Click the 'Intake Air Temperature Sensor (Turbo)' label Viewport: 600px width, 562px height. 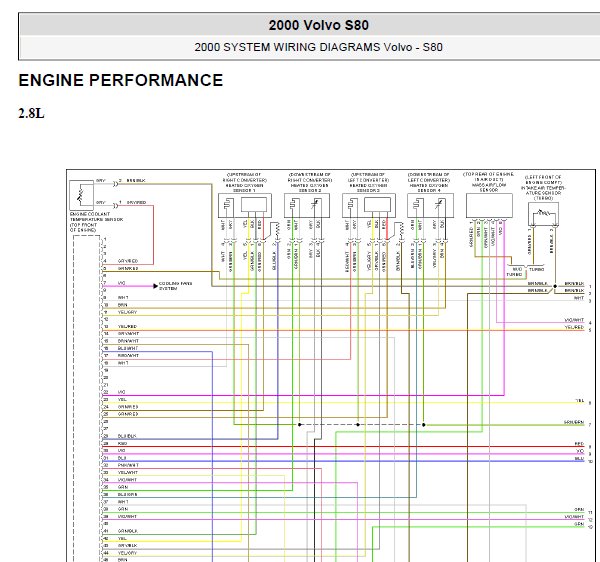point(543,188)
